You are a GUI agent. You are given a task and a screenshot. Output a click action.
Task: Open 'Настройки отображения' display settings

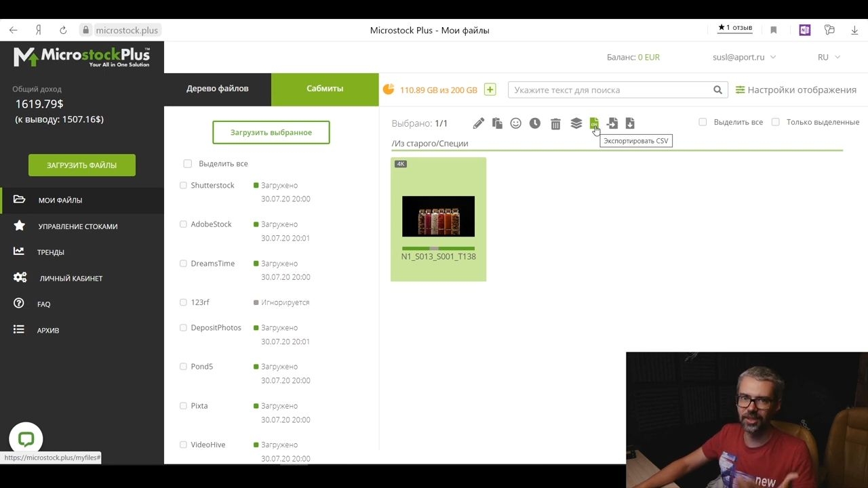click(x=796, y=89)
